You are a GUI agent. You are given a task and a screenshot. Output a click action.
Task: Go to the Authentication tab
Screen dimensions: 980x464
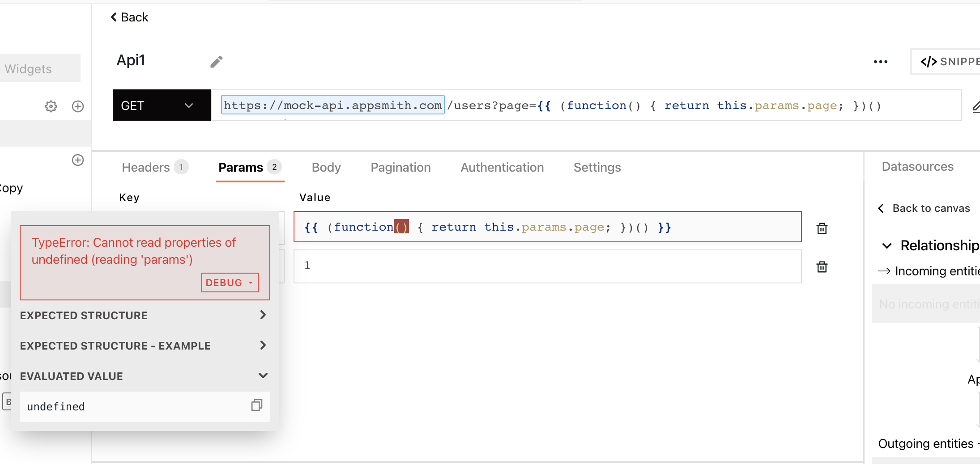(x=502, y=167)
